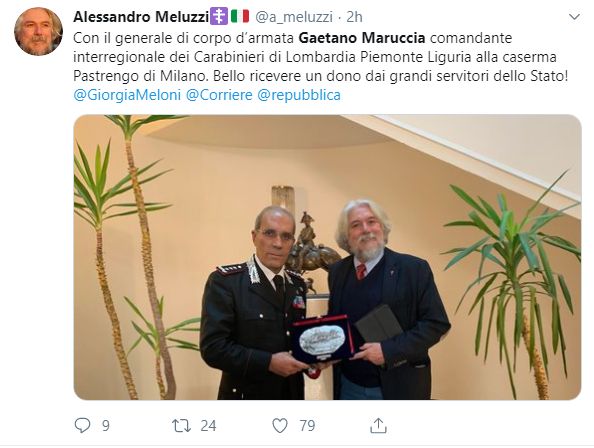Click the 24 retweets count
Image resolution: width=594 pixels, height=448 pixels.
pyautogui.click(x=208, y=426)
